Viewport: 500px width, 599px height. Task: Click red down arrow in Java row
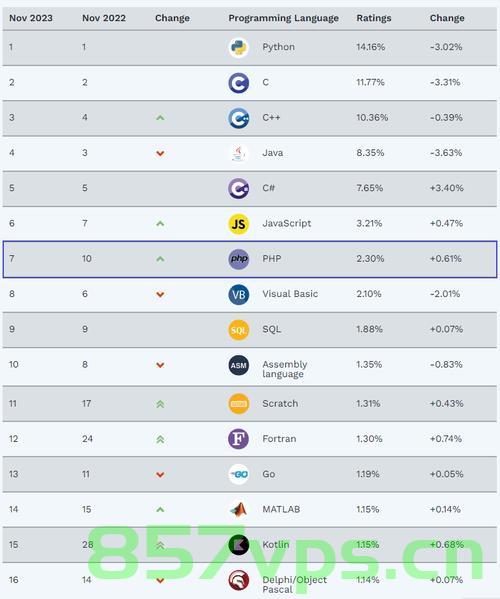tap(160, 153)
